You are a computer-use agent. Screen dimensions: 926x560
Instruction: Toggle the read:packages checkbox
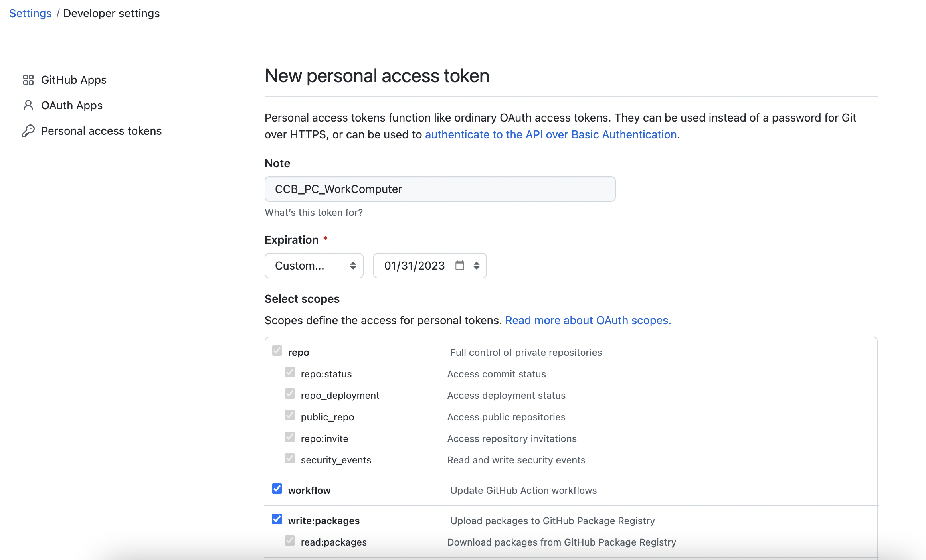point(290,540)
